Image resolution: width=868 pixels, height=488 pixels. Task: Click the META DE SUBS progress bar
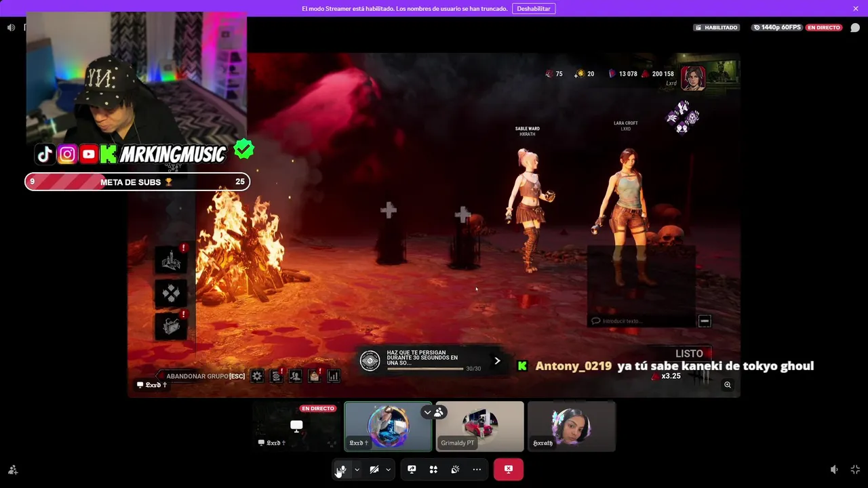[138, 182]
